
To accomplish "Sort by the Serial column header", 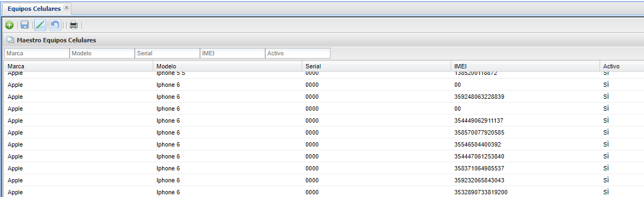I will (x=377, y=66).
